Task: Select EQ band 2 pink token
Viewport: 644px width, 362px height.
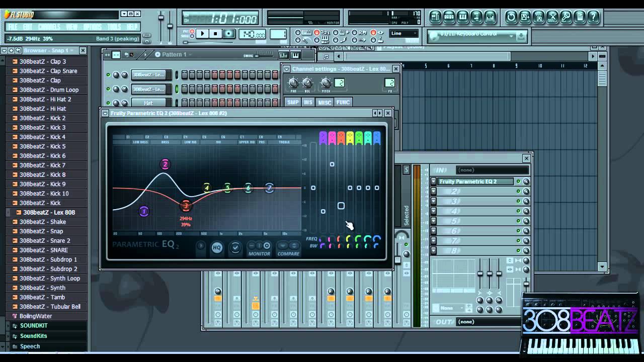Action: (165, 164)
